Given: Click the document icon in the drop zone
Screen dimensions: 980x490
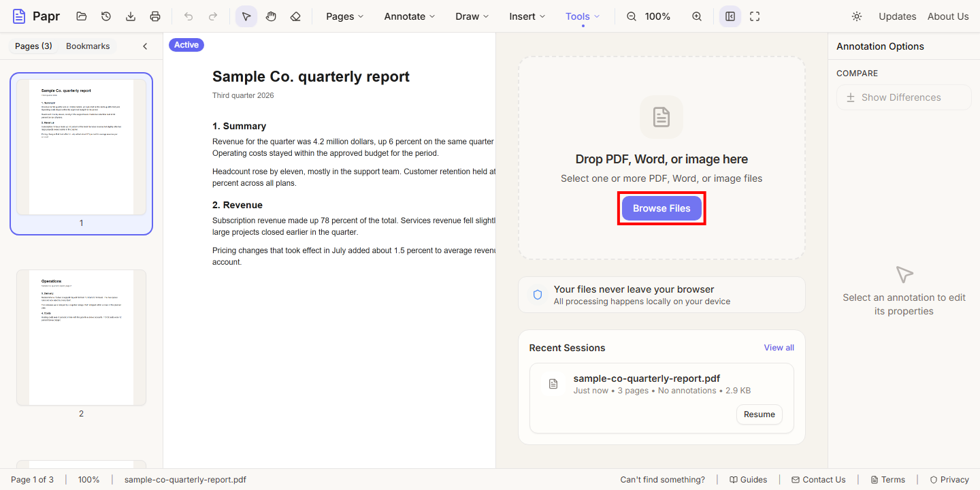Looking at the screenshot, I should [x=661, y=117].
